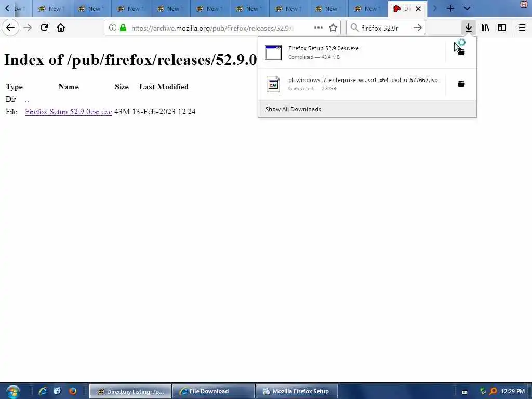The image size is (532, 399).
Task: Click the 'Name' column header
Action: 69,87
